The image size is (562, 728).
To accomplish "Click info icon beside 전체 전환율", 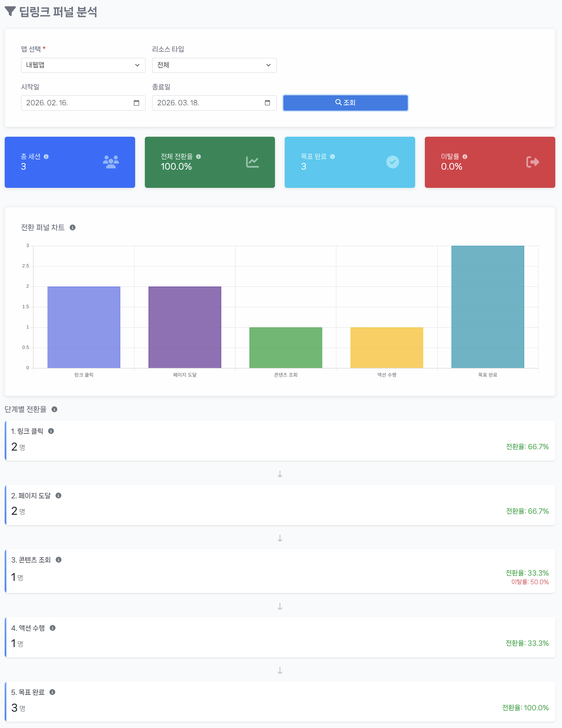I will (198, 157).
